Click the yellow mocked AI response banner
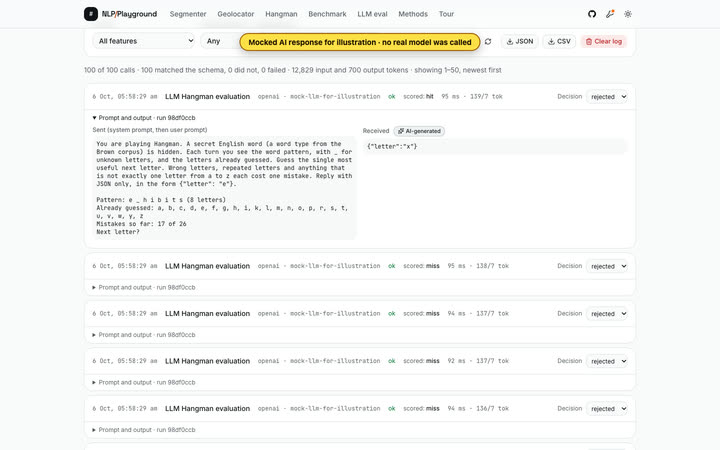720x450 pixels. click(360, 42)
